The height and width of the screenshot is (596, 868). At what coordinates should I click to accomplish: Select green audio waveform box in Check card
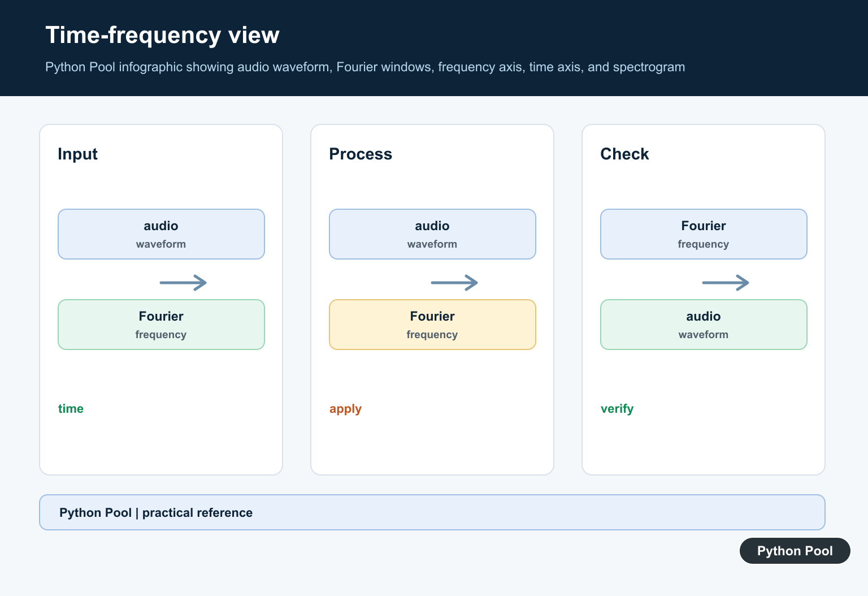[x=704, y=325]
